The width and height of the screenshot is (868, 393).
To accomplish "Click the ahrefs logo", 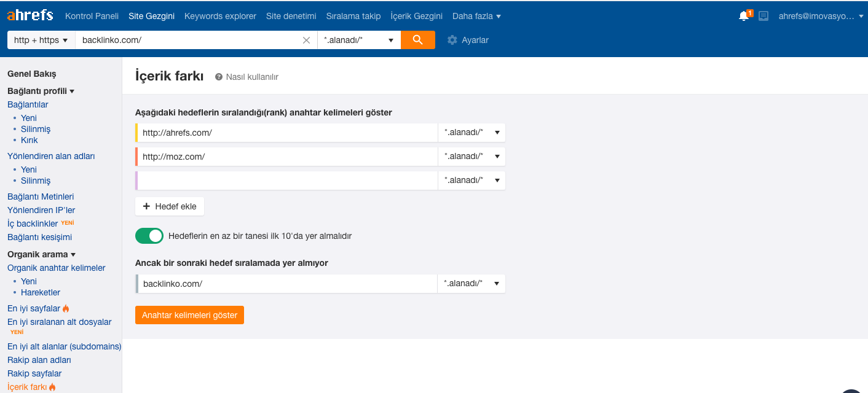I will tap(30, 15).
